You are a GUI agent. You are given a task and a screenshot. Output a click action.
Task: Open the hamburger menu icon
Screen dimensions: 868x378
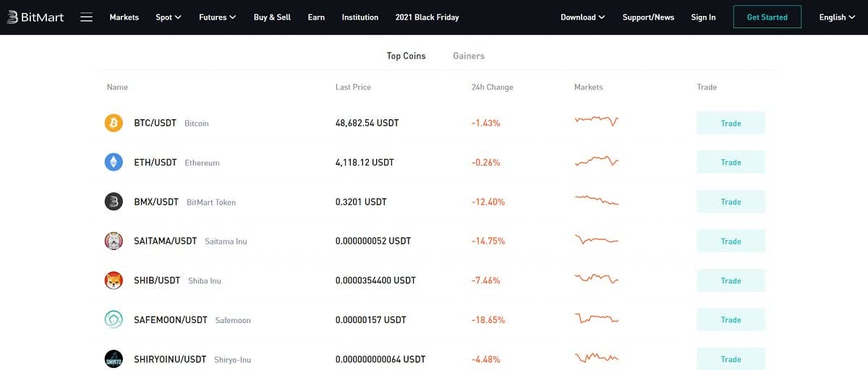pyautogui.click(x=87, y=17)
